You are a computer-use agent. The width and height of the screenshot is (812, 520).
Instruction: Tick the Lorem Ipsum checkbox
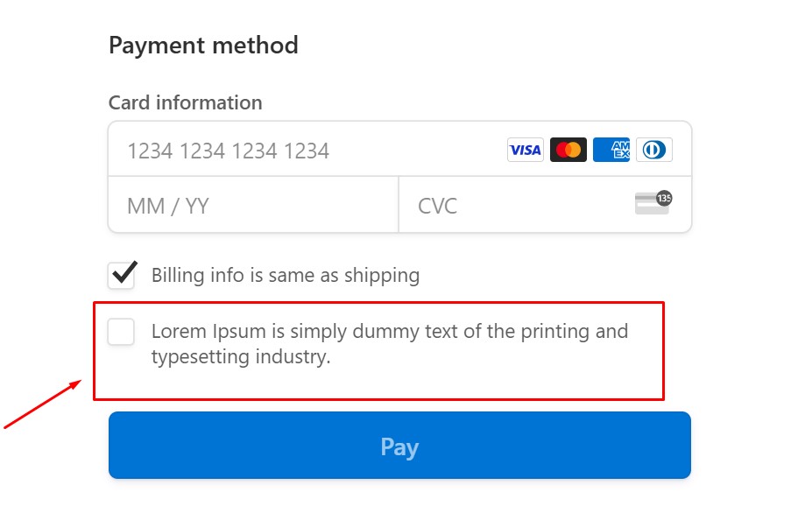[121, 332]
